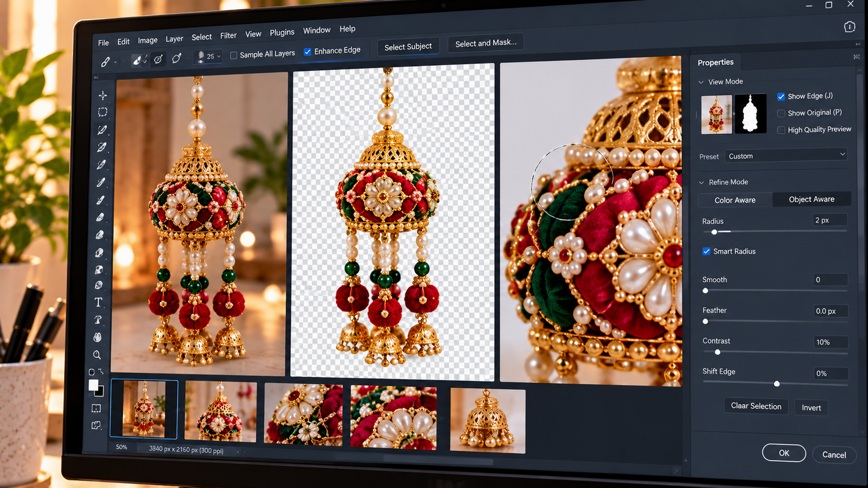Open the Properties panel options menu icon

(857, 56)
